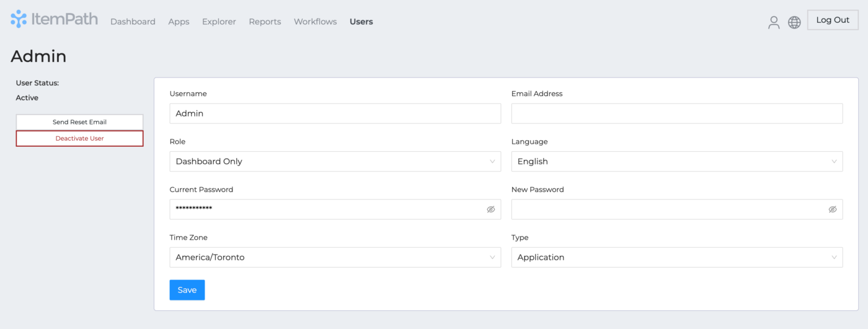Open the Language dropdown

tap(677, 161)
